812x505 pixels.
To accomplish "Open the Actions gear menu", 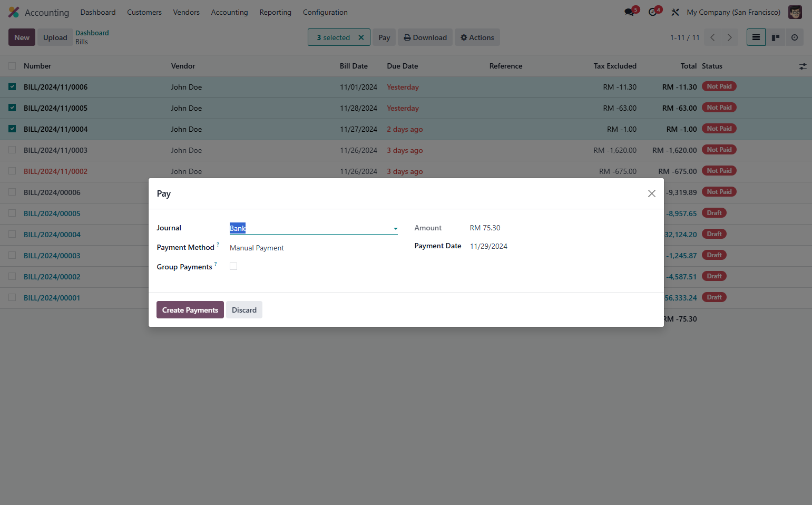I will (477, 37).
